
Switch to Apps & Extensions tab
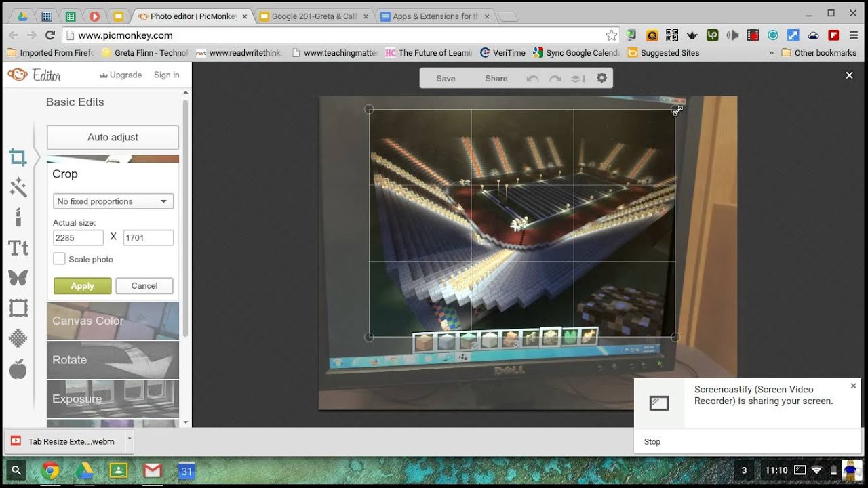(x=437, y=16)
